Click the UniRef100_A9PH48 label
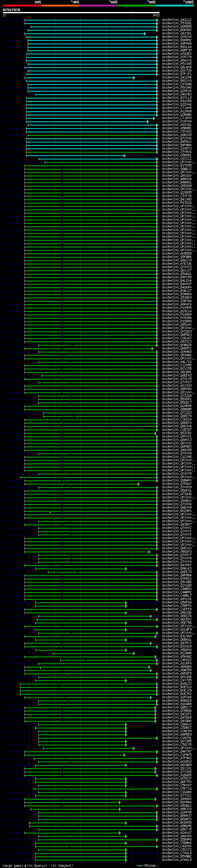Image resolution: width=197 pixels, height=868 pixels. tap(177, 43)
